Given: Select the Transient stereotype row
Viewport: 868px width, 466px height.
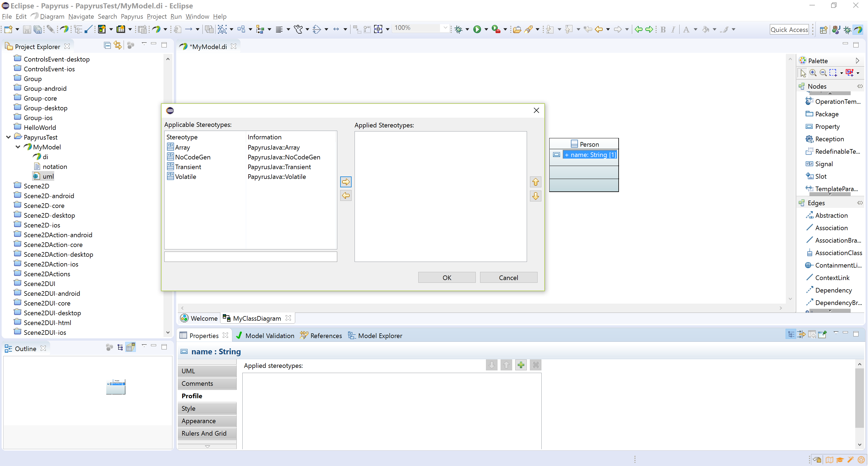Looking at the screenshot, I should pyautogui.click(x=251, y=167).
